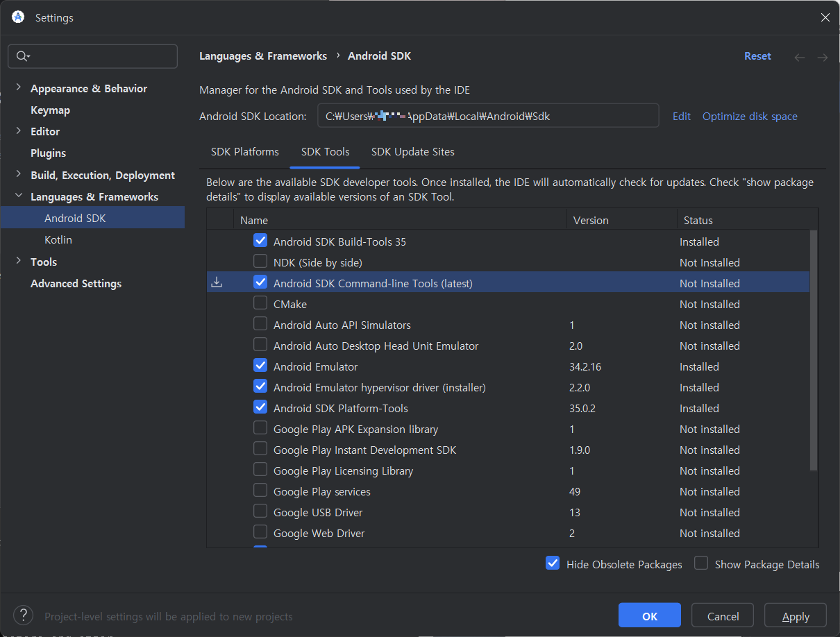The image size is (840, 637).
Task: Click version 35.0.2 of Platform-Tools
Action: pos(582,408)
